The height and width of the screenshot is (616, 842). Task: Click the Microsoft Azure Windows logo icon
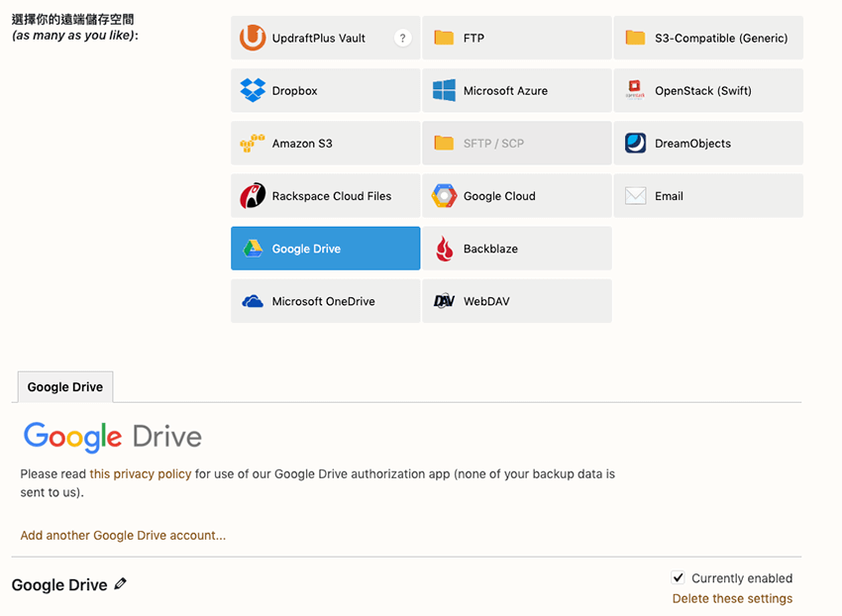coord(444,90)
